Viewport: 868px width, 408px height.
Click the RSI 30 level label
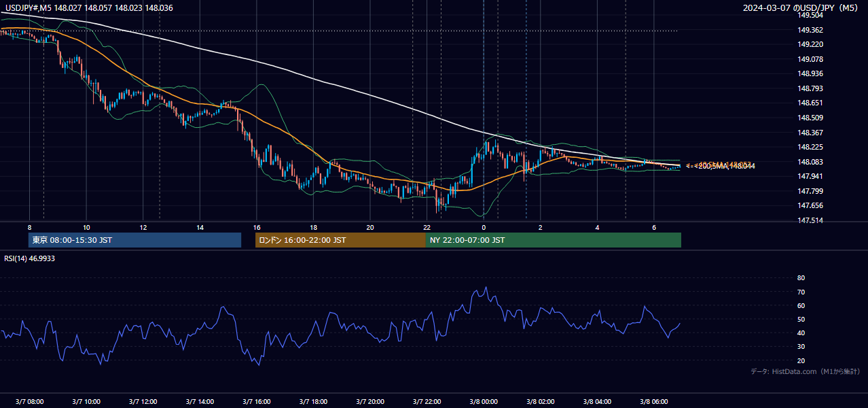coord(801,347)
